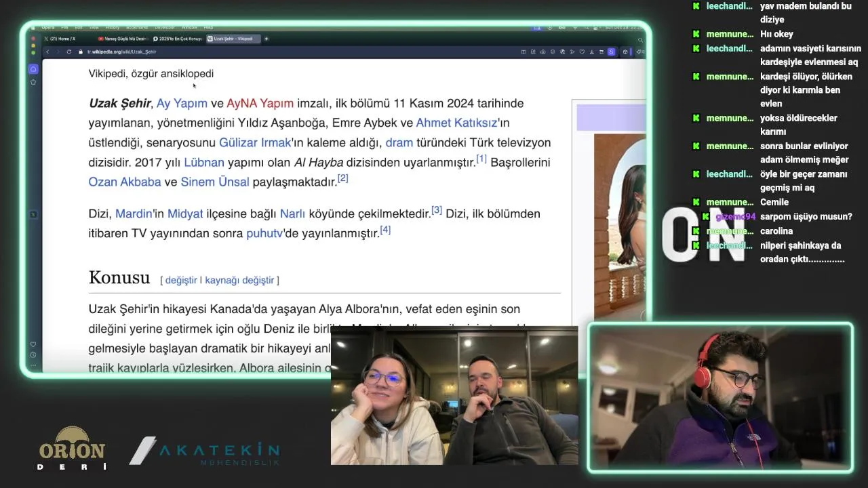
Task: Open the infobox poster image
Action: (x=620, y=227)
